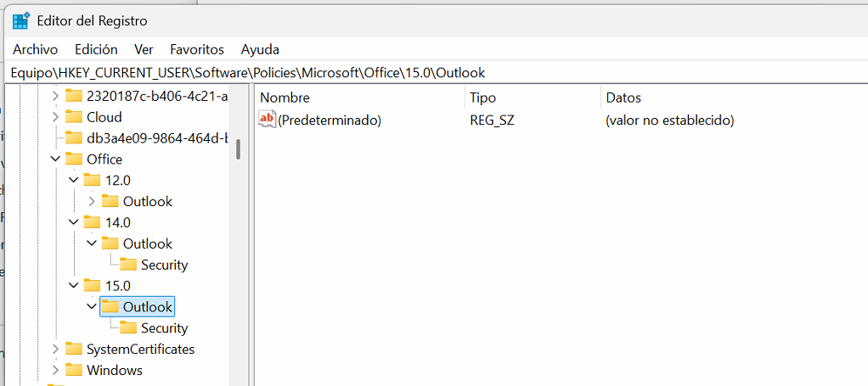Screen dimensions: 868x386
Task: Select the Security folder under 14.0 Outlook
Action: pos(155,265)
